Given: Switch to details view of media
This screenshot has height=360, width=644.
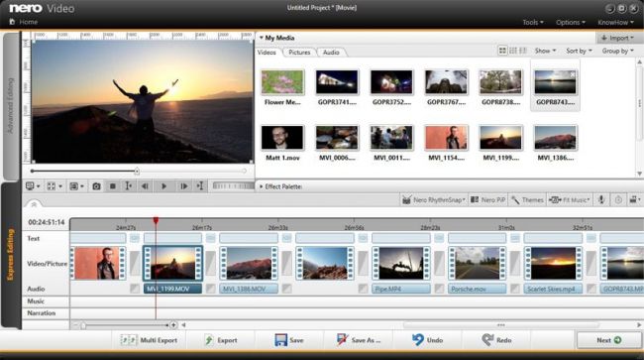Looking at the screenshot, I should (x=523, y=51).
